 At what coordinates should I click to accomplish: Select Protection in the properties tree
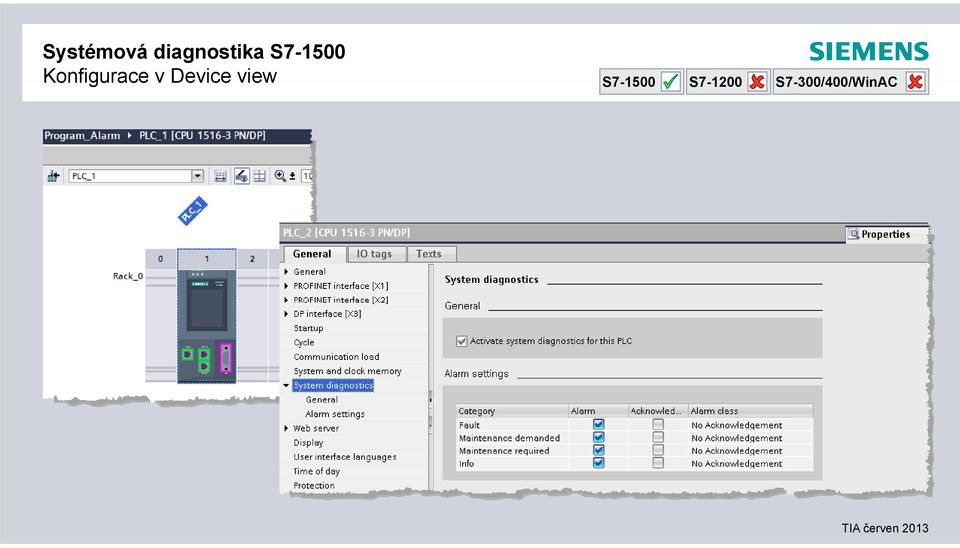[313, 485]
